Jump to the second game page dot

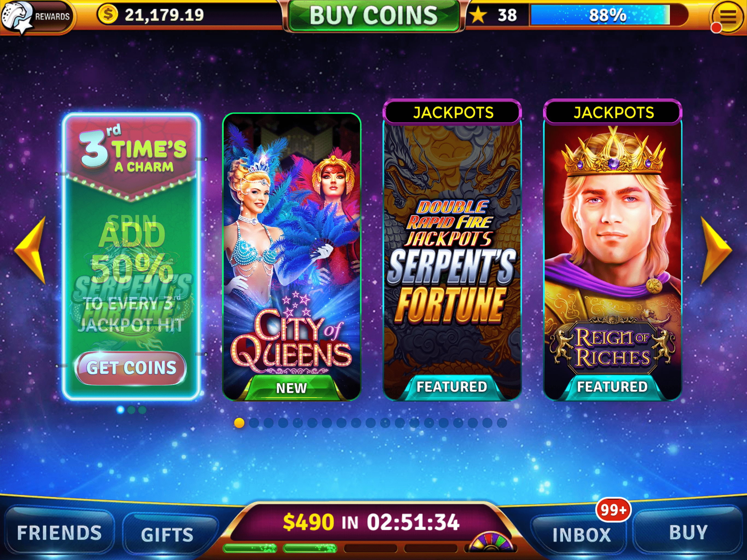tap(254, 422)
